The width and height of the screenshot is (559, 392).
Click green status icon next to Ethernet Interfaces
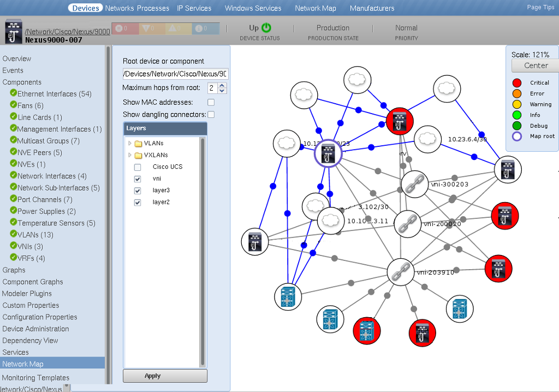[14, 93]
